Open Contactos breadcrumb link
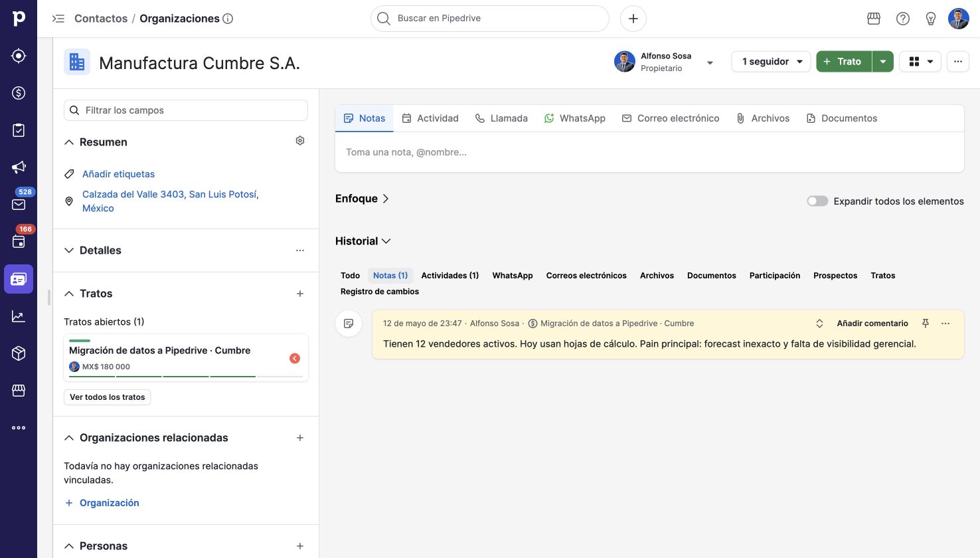This screenshot has width=980, height=558. 101,19
